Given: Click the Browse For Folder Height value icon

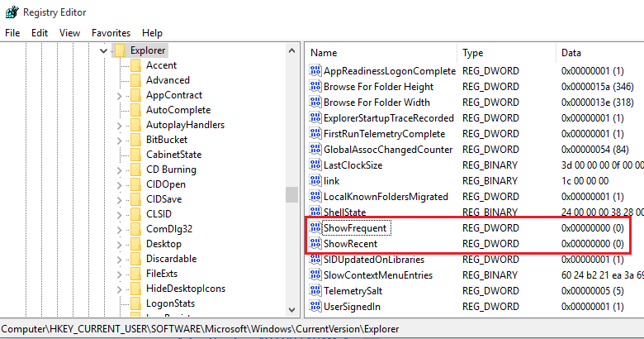Looking at the screenshot, I should coord(315,86).
